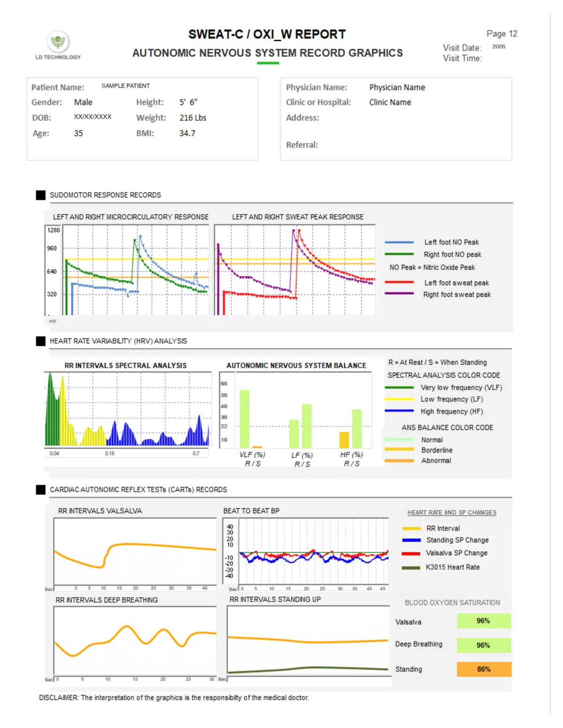Screen dimensions: 563x728
Task: Click the RR Interval yellow legend line
Action: click(411, 528)
